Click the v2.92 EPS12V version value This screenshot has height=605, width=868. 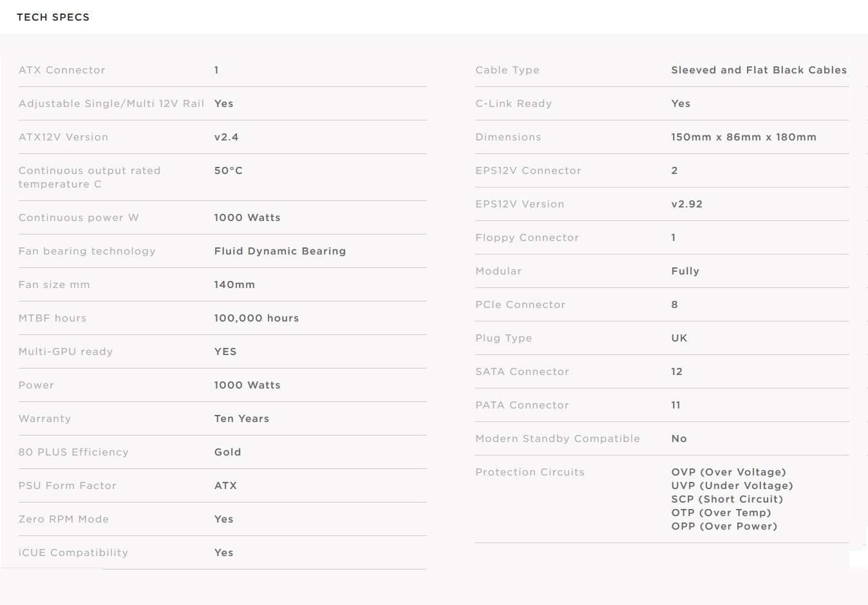(686, 204)
